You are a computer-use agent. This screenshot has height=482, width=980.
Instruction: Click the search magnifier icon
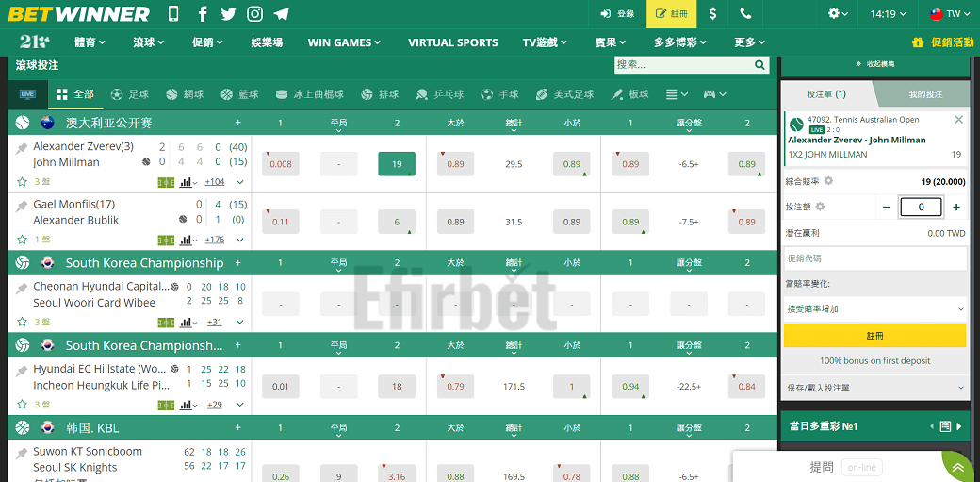760,64
